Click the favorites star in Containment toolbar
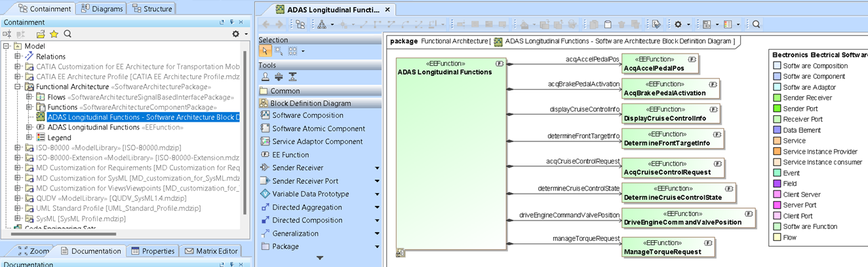The image size is (868, 267). 54,34
